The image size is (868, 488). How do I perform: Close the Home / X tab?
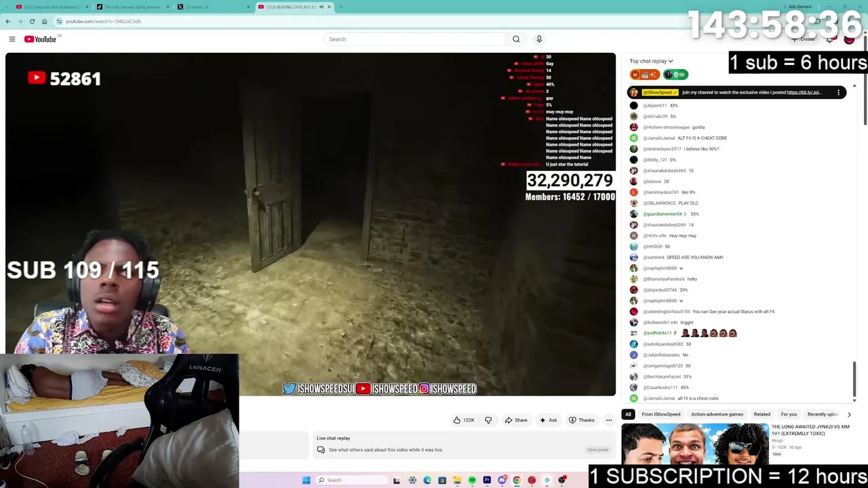tap(249, 7)
